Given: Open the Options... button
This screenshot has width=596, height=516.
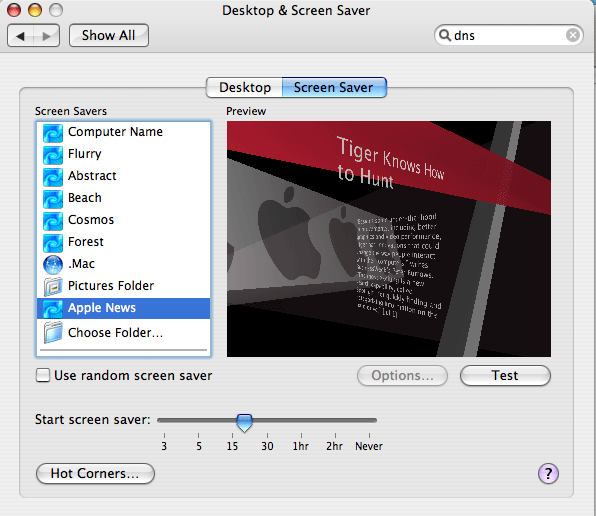Looking at the screenshot, I should [x=402, y=375].
